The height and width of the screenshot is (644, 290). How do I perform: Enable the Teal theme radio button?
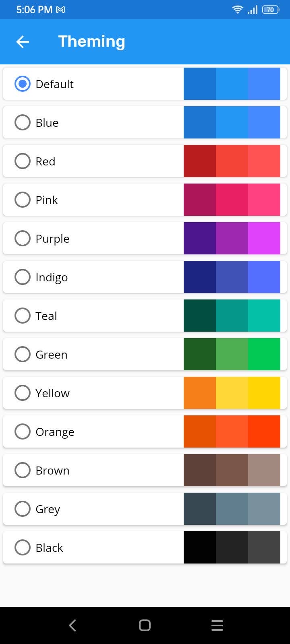pyautogui.click(x=23, y=316)
